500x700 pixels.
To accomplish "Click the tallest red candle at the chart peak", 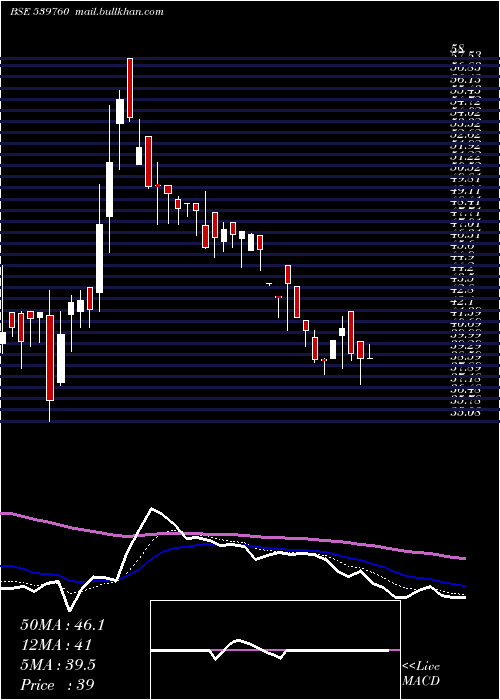I will click(x=130, y=88).
